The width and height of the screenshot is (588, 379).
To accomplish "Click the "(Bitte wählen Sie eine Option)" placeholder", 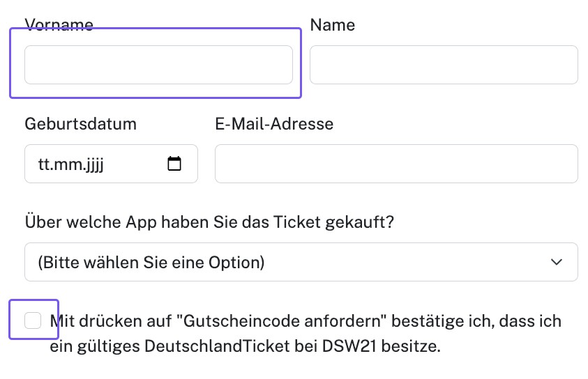I will [151, 263].
